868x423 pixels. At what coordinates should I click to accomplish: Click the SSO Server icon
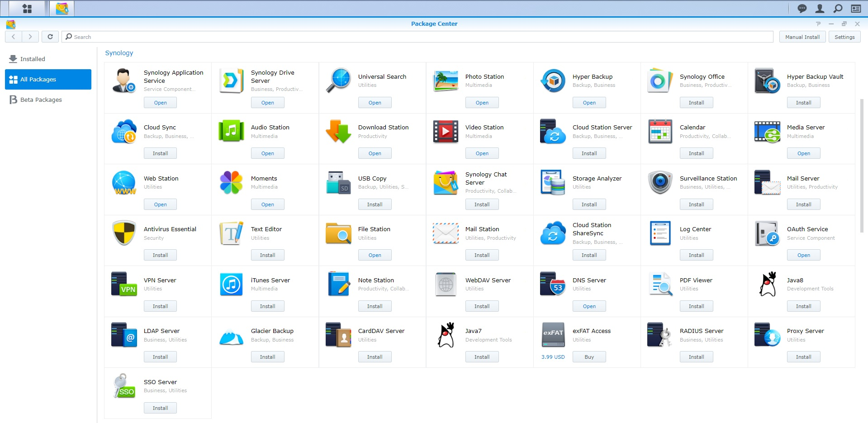[x=124, y=386]
